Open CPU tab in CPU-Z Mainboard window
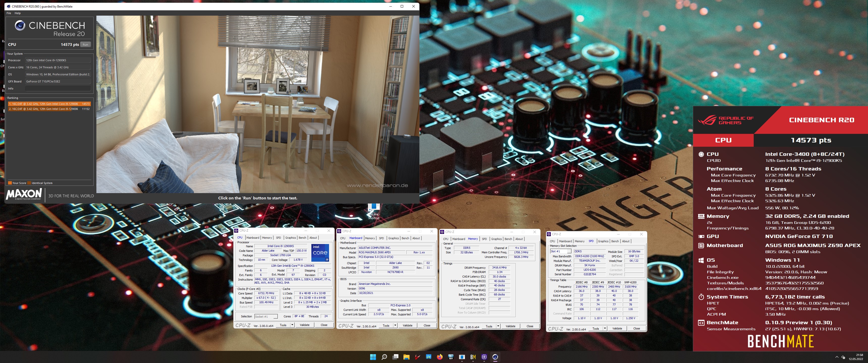Image resolution: width=868 pixels, height=363 pixels. (343, 238)
